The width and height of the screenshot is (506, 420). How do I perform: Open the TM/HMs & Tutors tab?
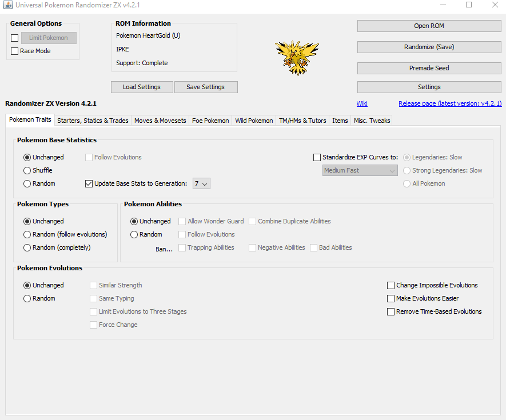(x=302, y=121)
